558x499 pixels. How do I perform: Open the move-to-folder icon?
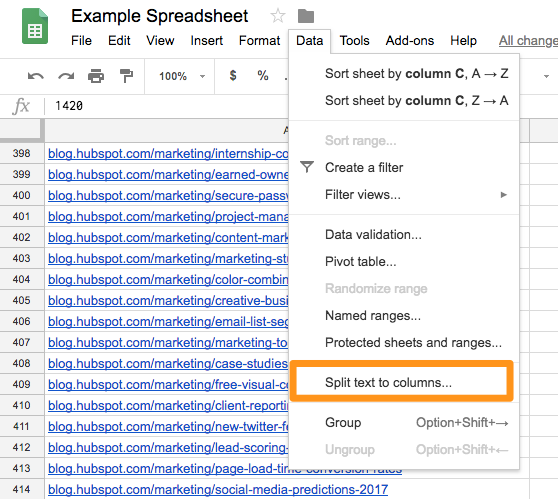point(306,16)
